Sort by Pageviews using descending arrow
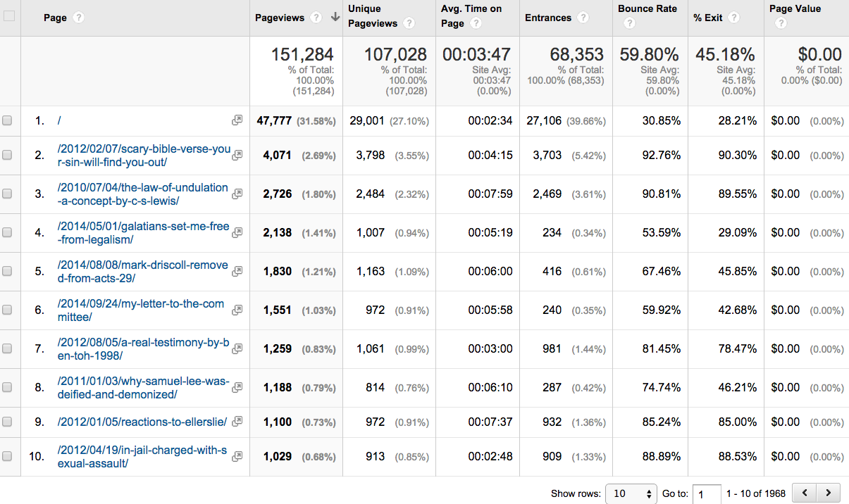 tap(335, 18)
